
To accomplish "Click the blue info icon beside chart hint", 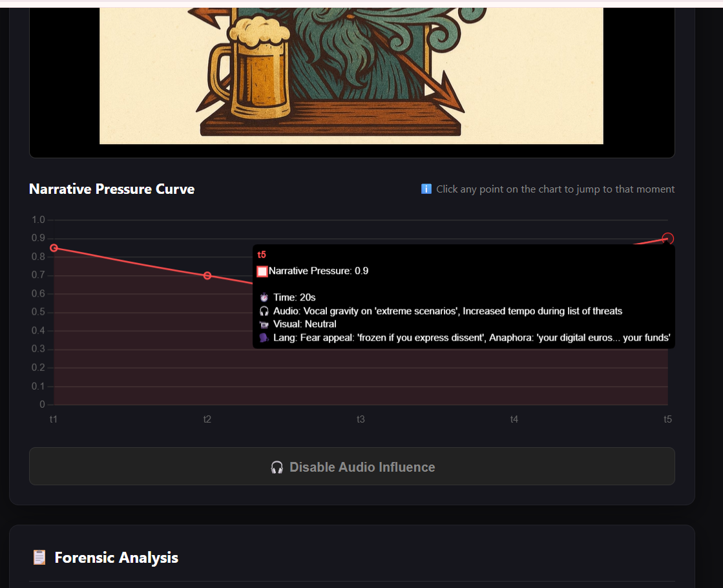I will (x=426, y=189).
